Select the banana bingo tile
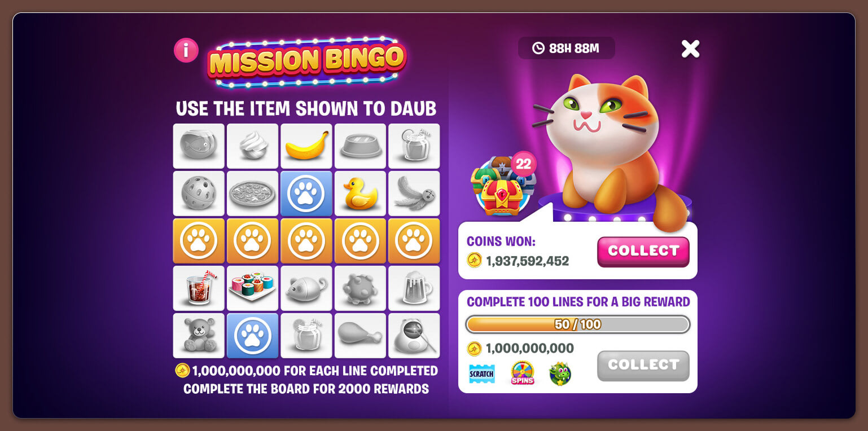This screenshot has width=868, height=431. [x=306, y=146]
